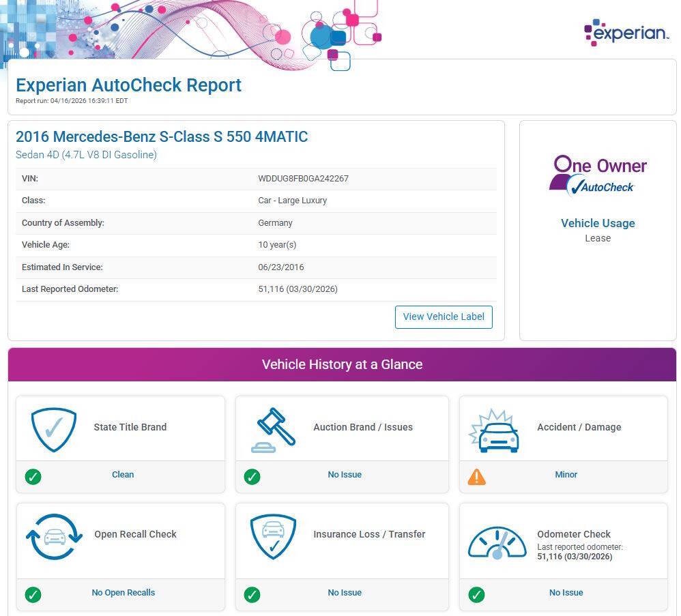Screen dimensions: 681x616
Task: Click the Estimated In Service: label
Action: tap(62, 267)
